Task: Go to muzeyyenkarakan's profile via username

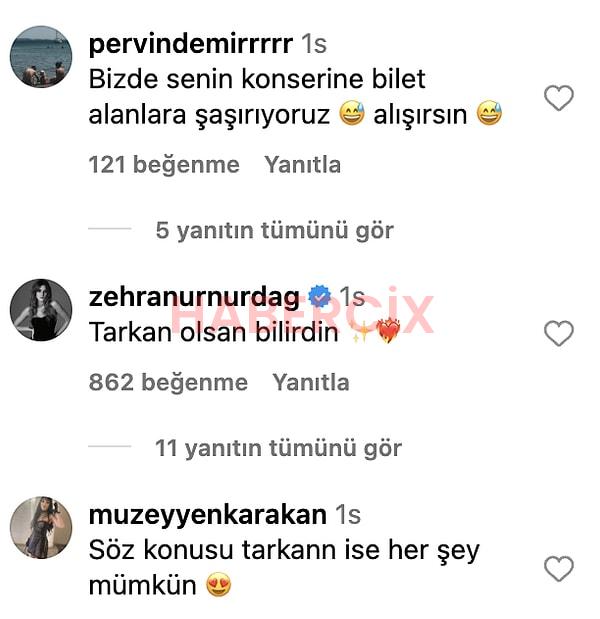Action: (208, 515)
